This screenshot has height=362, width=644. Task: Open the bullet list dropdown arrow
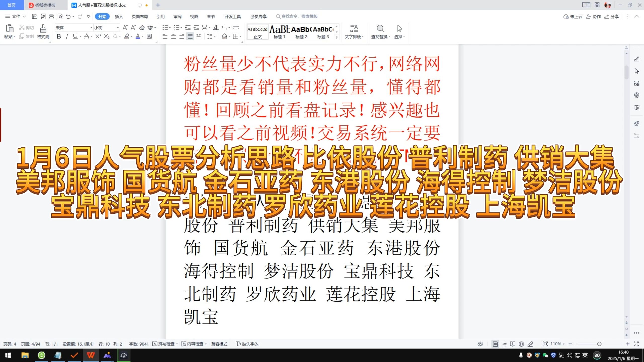coord(170,27)
